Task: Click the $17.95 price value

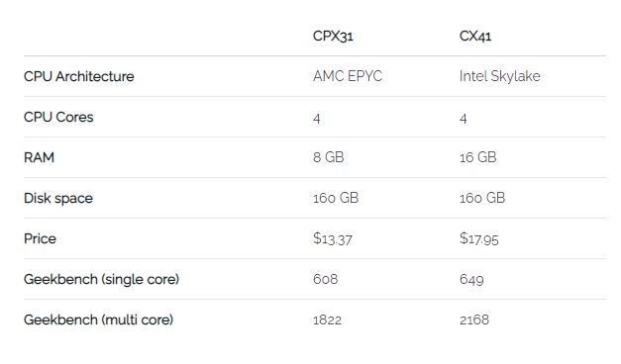Action: (x=478, y=238)
